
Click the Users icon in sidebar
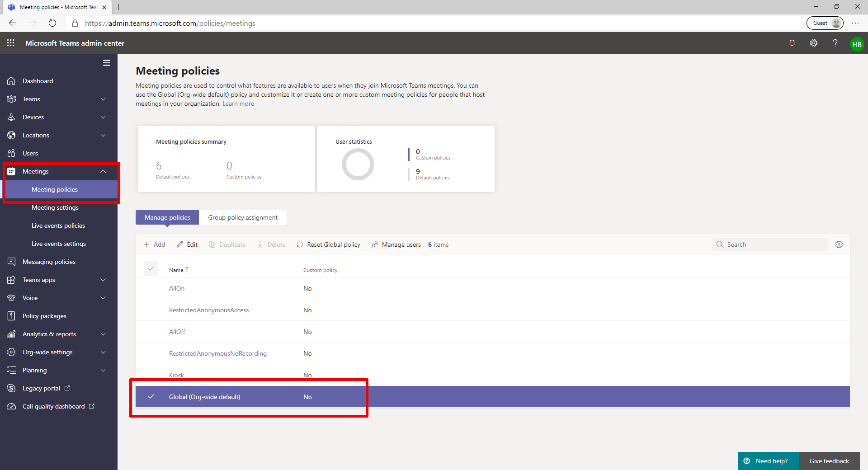coord(11,153)
